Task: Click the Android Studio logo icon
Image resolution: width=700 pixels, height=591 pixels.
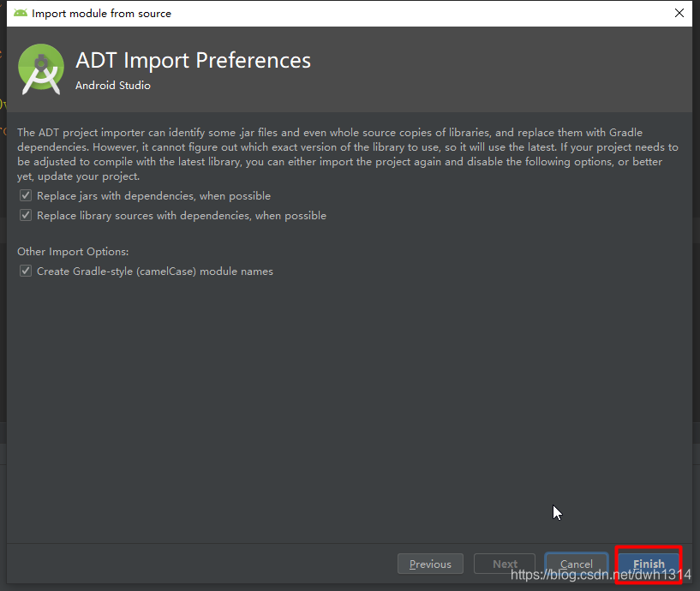Action: click(40, 69)
